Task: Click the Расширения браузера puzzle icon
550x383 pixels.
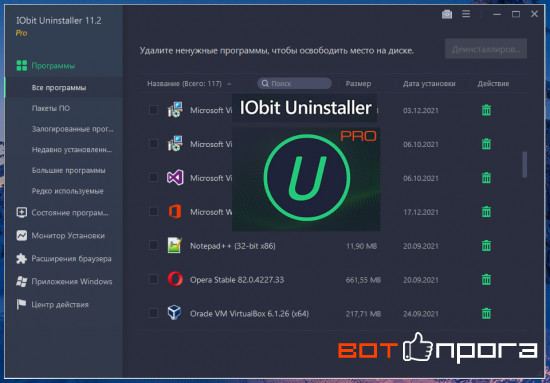Action: click(22, 259)
